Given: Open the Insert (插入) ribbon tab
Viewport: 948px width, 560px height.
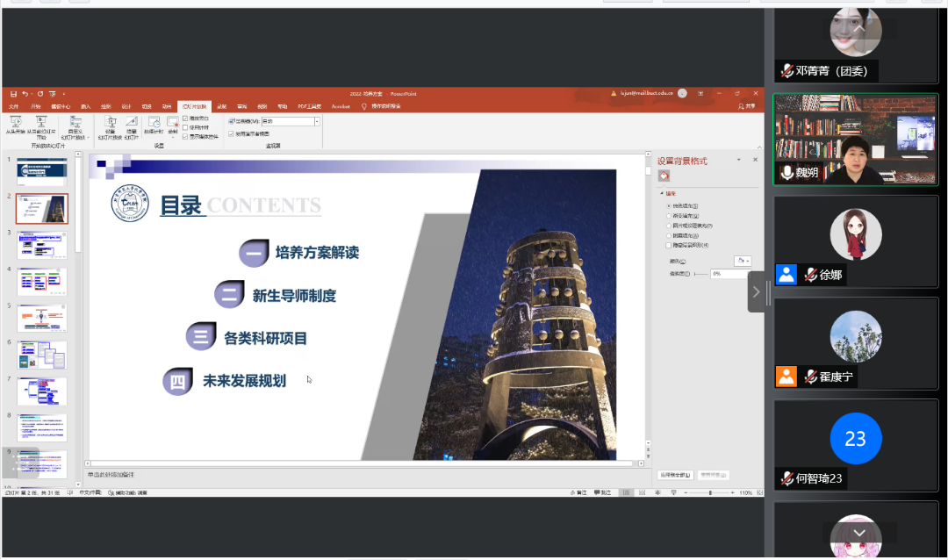Looking at the screenshot, I should tap(85, 106).
